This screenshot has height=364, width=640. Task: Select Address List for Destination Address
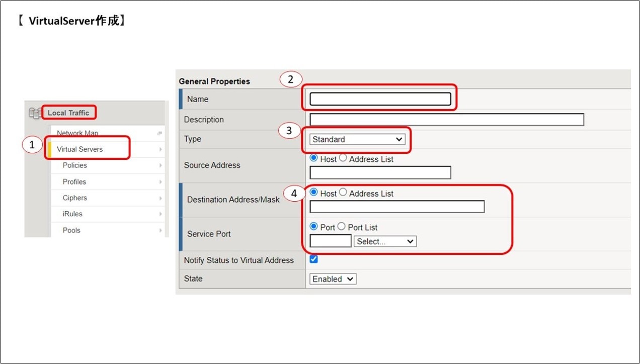343,193
